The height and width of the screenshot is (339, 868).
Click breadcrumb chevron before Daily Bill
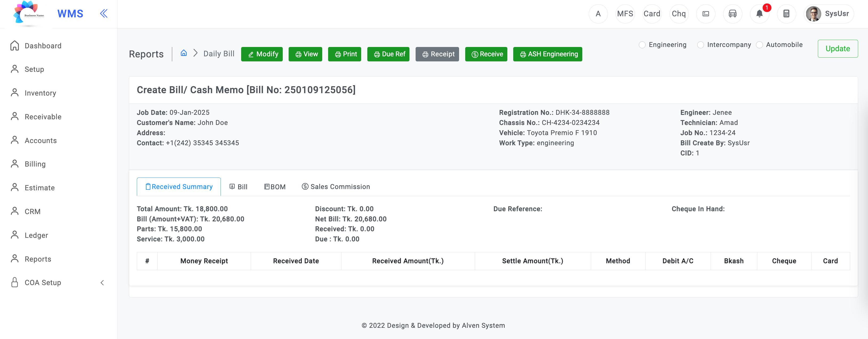(196, 53)
